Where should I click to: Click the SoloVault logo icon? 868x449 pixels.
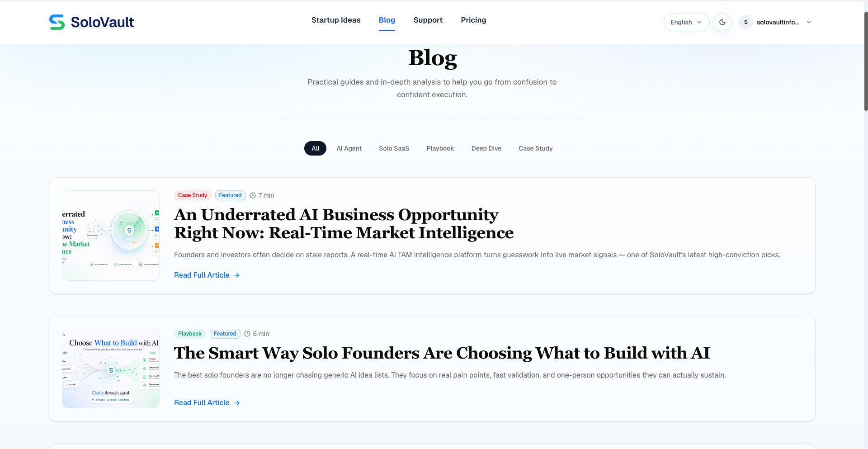57,22
